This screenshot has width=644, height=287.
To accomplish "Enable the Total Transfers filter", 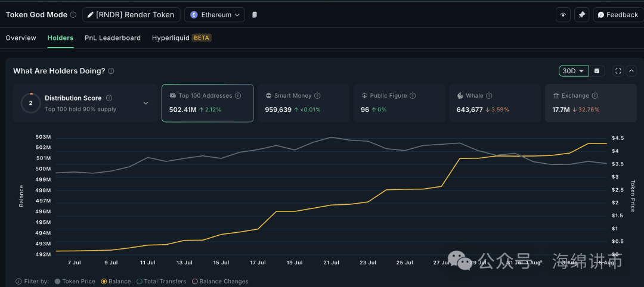I will point(162,281).
